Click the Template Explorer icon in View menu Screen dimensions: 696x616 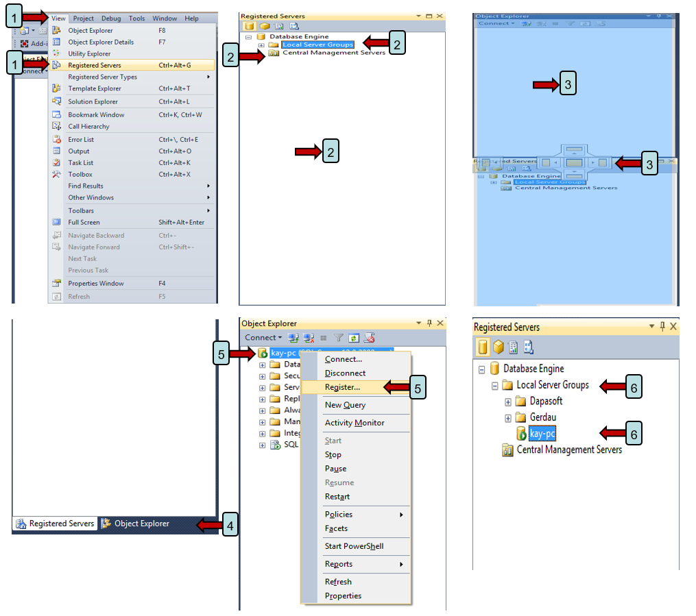(56, 88)
